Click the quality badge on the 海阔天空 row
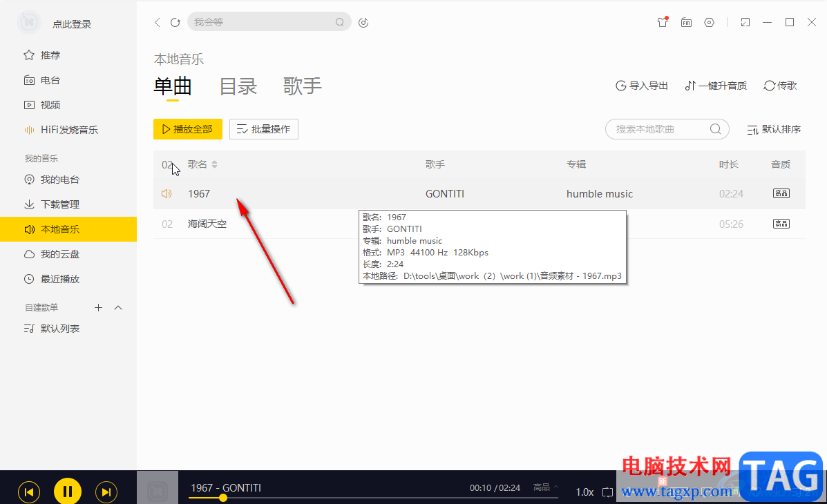Screen dimensions: 827x504 click(x=781, y=224)
